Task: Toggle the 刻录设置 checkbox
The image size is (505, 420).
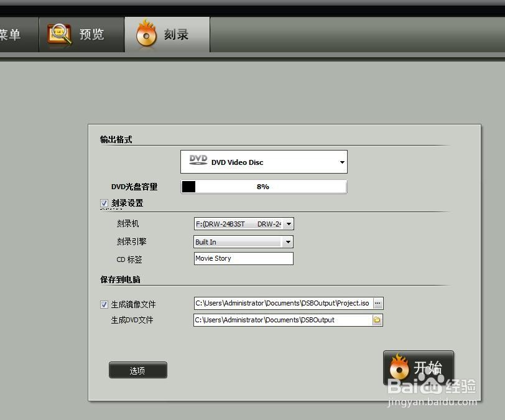Action: (104, 203)
